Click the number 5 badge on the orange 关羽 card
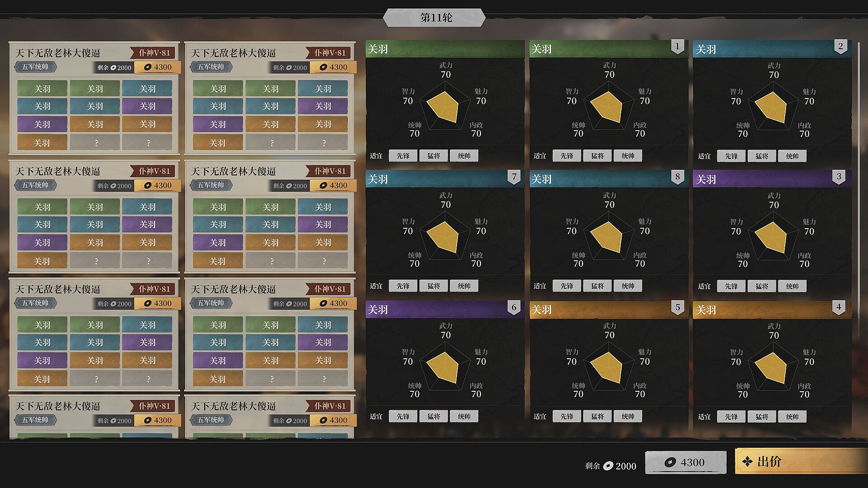The width and height of the screenshot is (868, 488). [x=677, y=307]
